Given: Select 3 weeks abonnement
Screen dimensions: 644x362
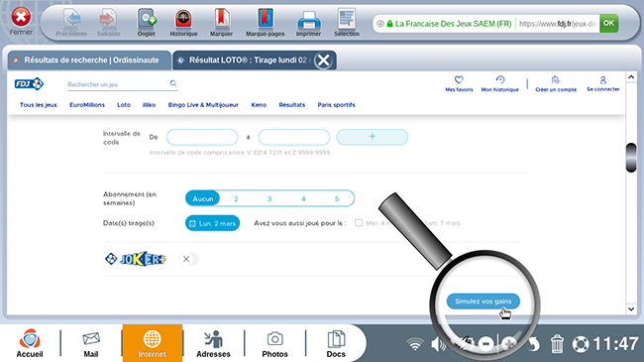Looking at the screenshot, I should (x=269, y=198).
